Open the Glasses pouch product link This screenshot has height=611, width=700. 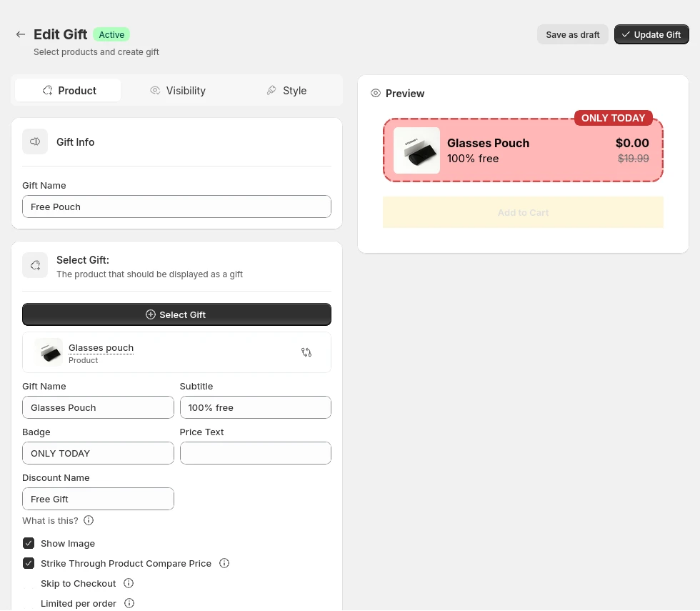[101, 348]
